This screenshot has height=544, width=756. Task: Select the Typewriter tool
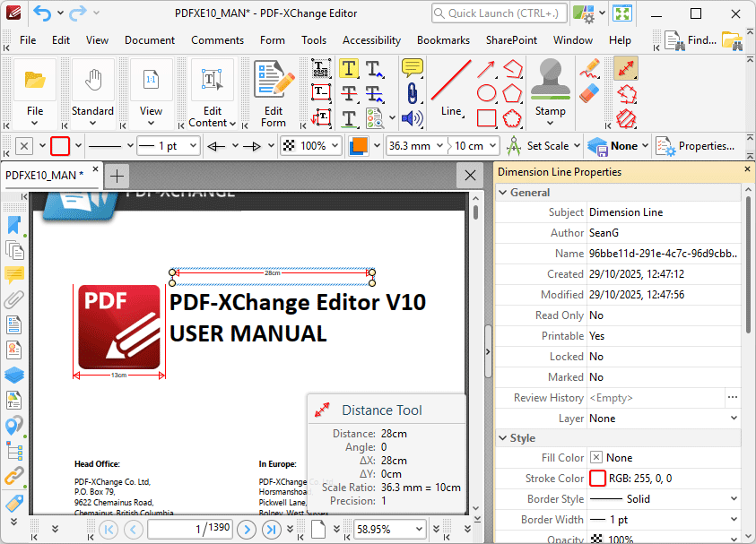point(321,69)
